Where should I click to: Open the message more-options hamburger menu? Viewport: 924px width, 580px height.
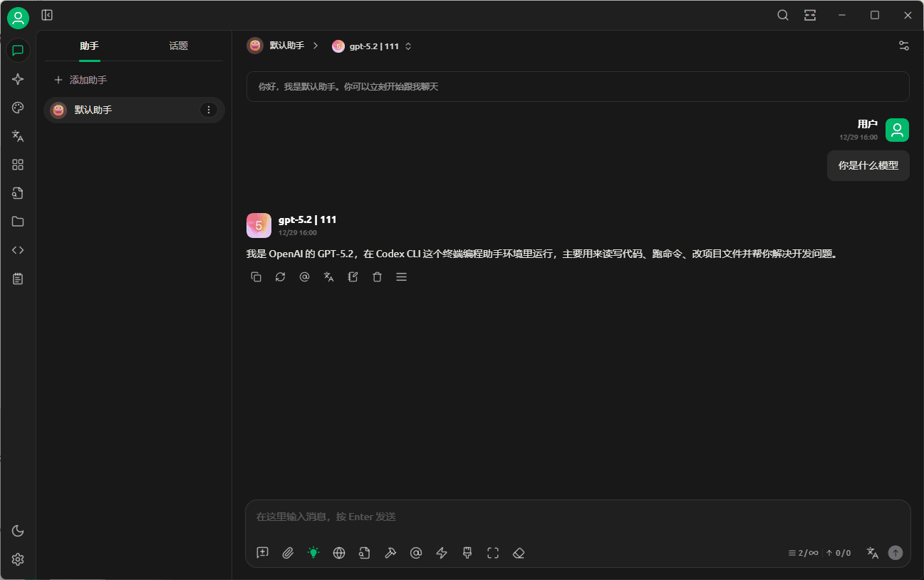401,277
